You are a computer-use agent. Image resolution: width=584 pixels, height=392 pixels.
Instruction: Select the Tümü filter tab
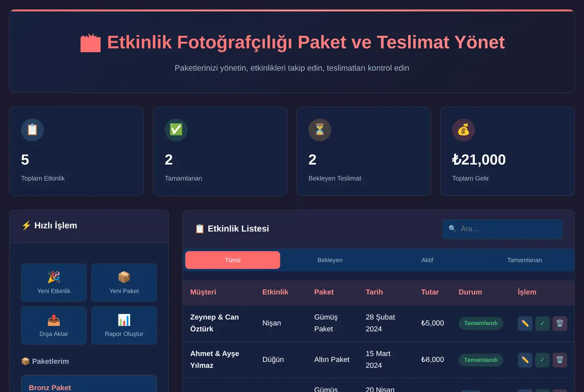click(233, 260)
